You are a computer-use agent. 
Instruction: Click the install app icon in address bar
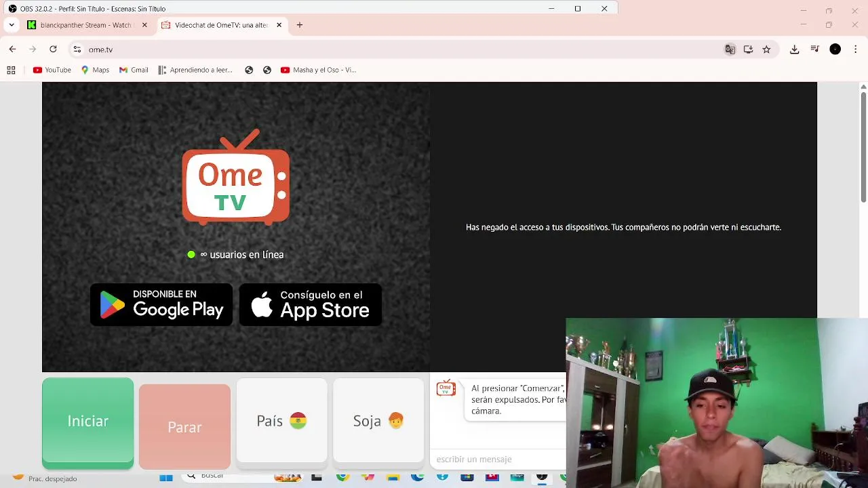(x=749, y=49)
